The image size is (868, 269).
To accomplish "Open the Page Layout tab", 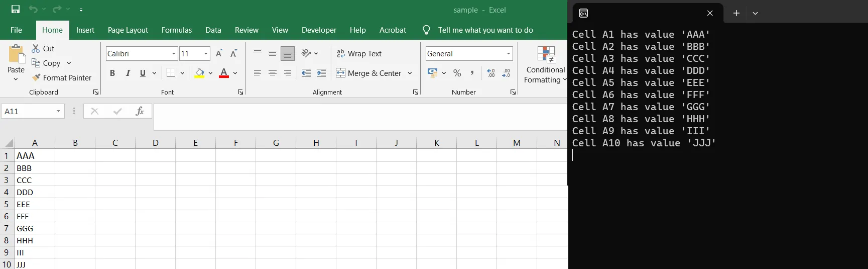I will point(128,30).
